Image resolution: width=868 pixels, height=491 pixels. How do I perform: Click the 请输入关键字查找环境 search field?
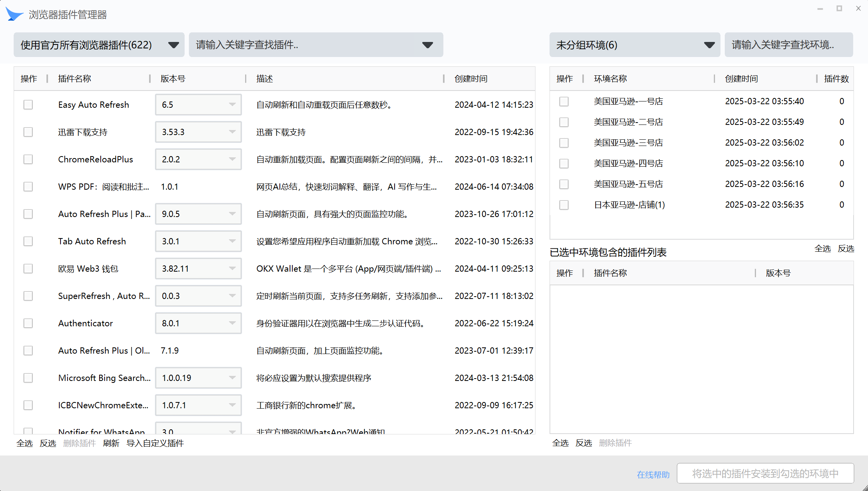(x=789, y=45)
